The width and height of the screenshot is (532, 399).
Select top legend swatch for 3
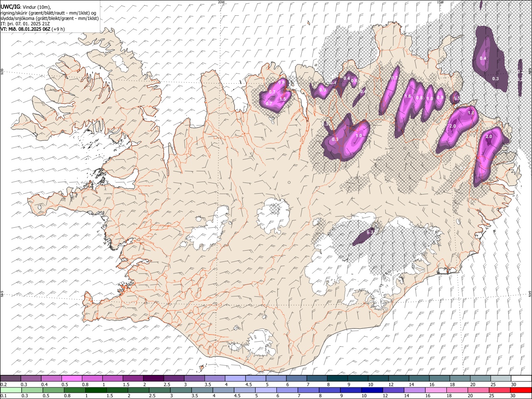[x=194, y=378]
